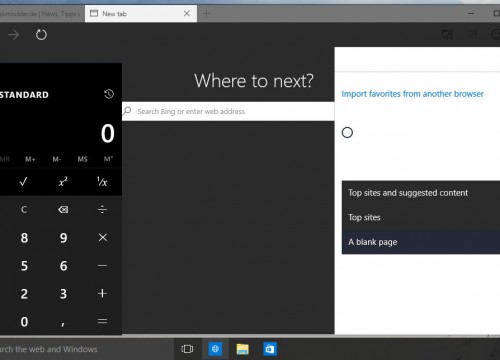Click calculator digit 9
The image size is (500, 360).
click(63, 238)
